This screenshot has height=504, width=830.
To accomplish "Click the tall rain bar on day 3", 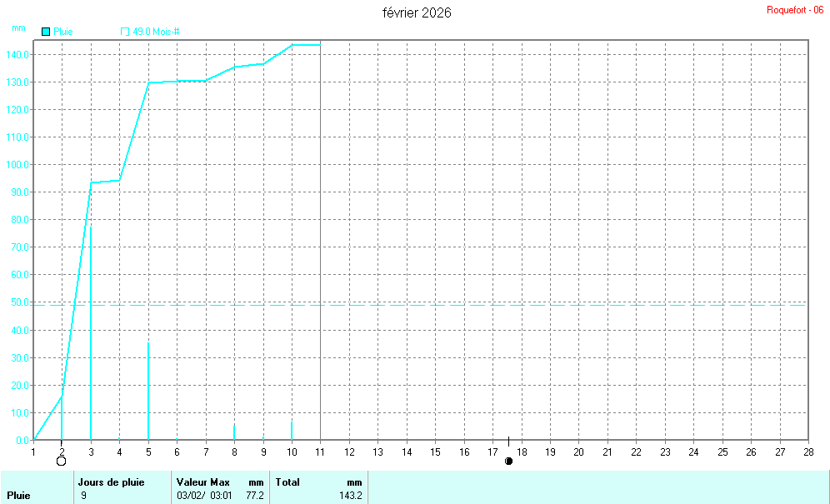I will point(91,333).
